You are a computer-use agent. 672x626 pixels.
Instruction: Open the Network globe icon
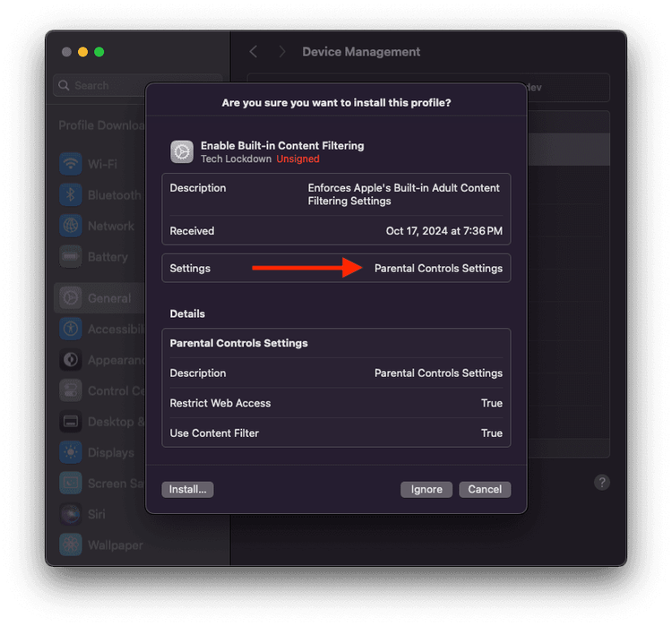pos(71,226)
